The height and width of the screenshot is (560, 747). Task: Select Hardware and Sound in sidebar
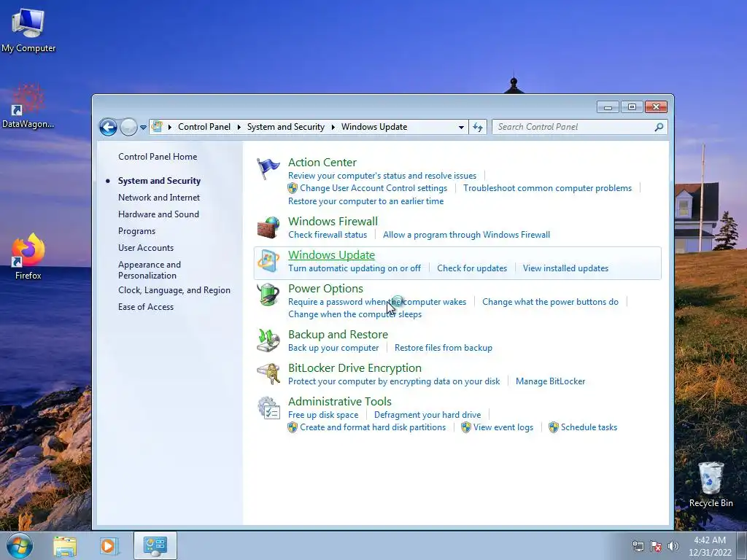pos(158,214)
